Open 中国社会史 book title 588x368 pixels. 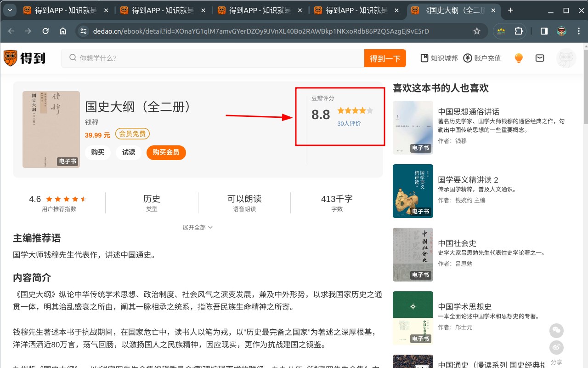[457, 243]
